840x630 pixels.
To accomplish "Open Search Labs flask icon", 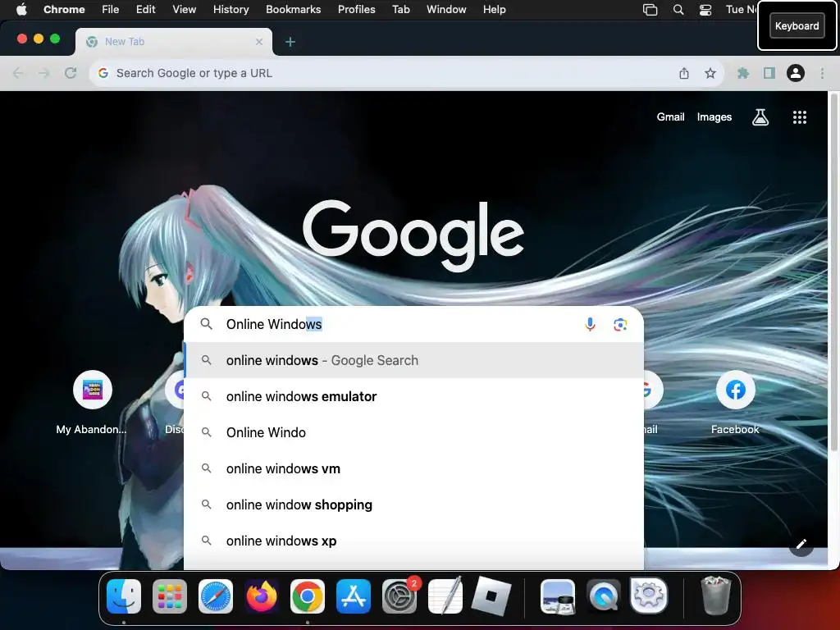I will 760,116.
